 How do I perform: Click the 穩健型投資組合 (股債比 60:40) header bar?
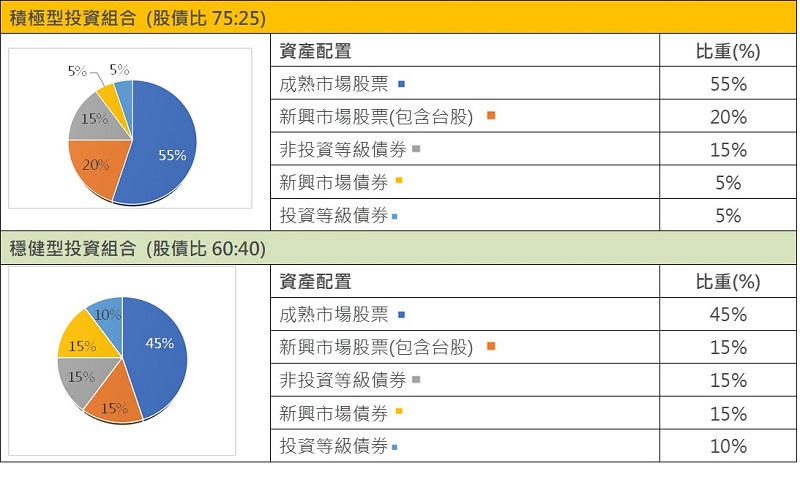(x=398, y=248)
